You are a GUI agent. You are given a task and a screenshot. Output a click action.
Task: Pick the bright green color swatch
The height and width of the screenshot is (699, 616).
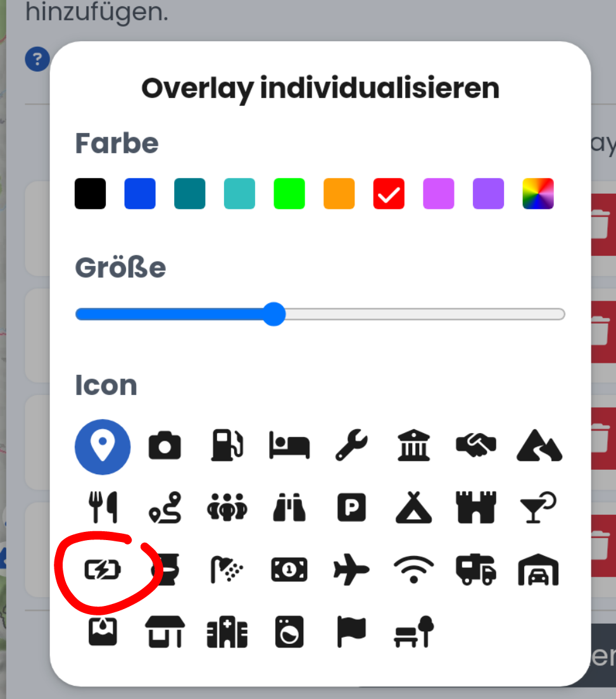(x=289, y=194)
